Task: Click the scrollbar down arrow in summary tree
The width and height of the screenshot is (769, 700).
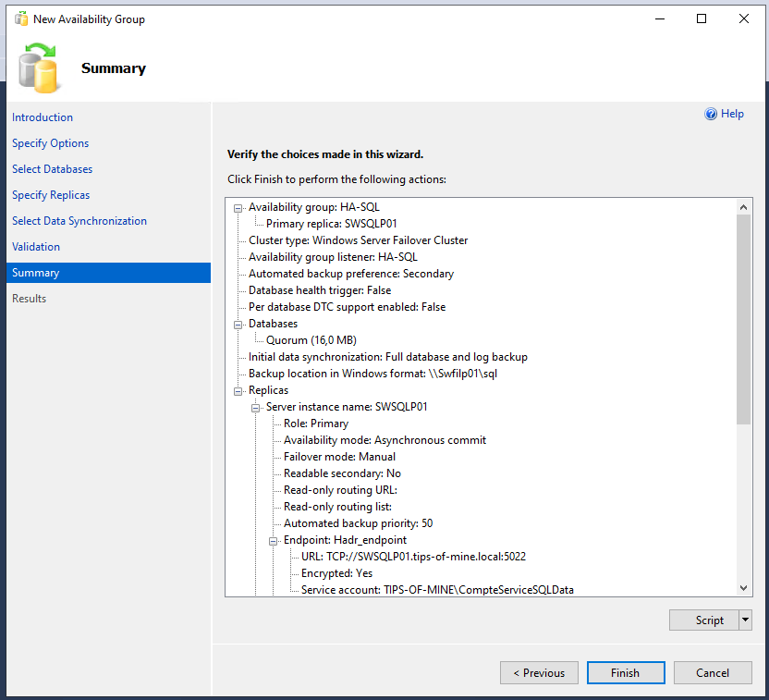Action: click(x=743, y=588)
